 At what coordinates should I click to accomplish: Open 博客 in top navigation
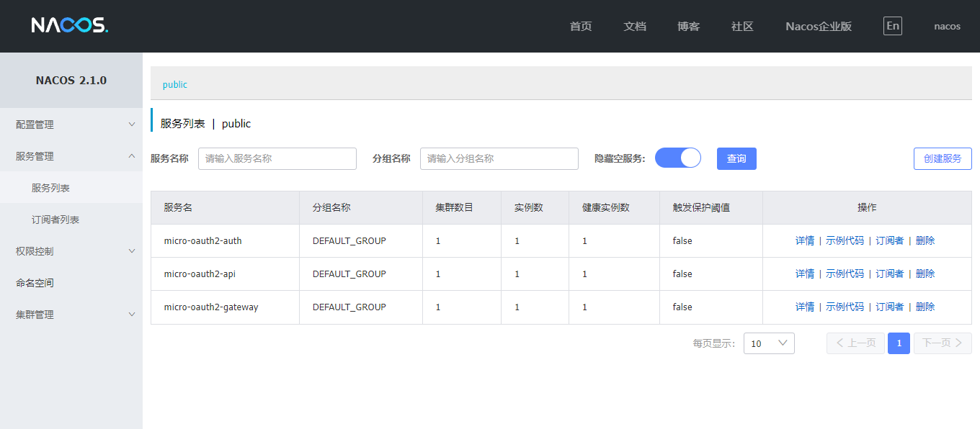tap(689, 26)
